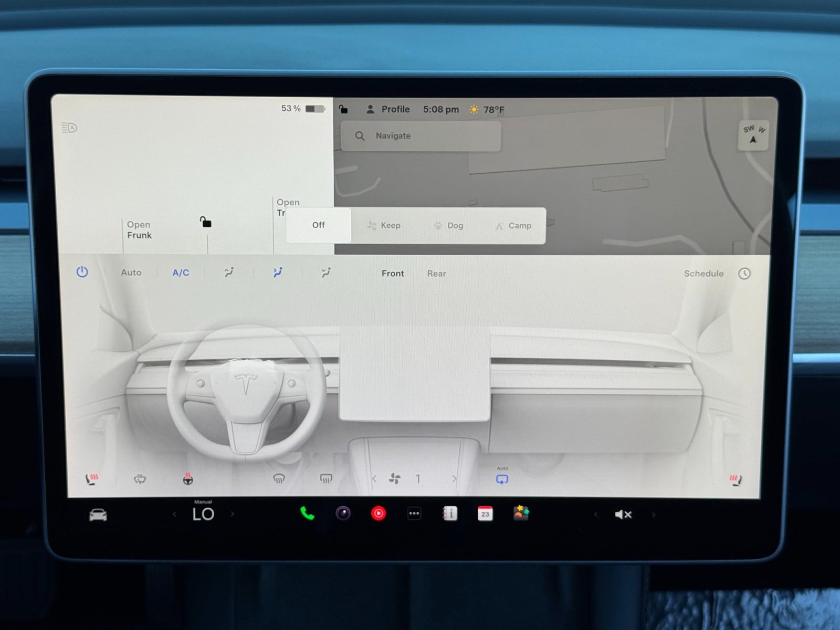Toggle the climate power button
Image resolution: width=840 pixels, height=630 pixels.
82,272
